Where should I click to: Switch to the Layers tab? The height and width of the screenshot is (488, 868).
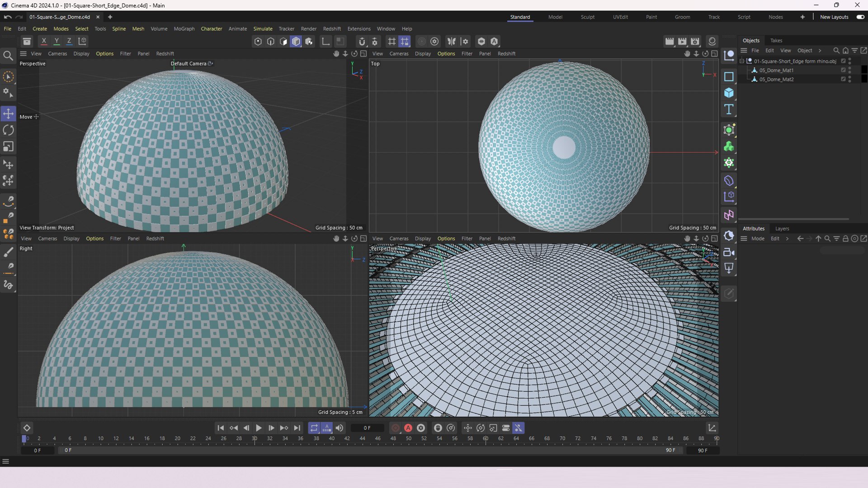(x=782, y=229)
